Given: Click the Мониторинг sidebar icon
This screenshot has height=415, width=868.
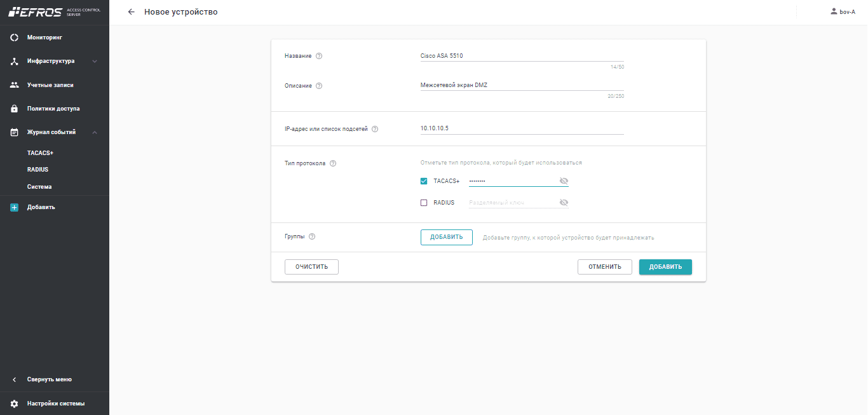Looking at the screenshot, I should (15, 37).
